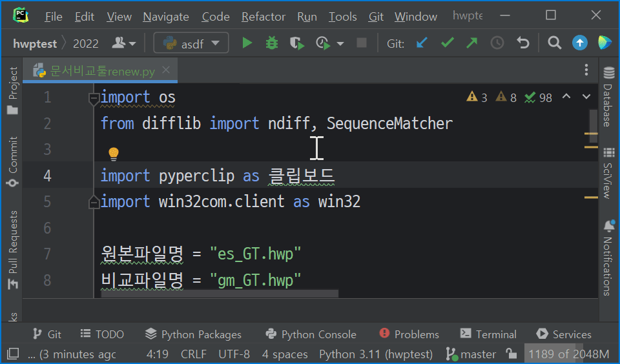The height and width of the screenshot is (364, 620).
Task: Open editor tab options three-dot menu
Action: [586, 70]
